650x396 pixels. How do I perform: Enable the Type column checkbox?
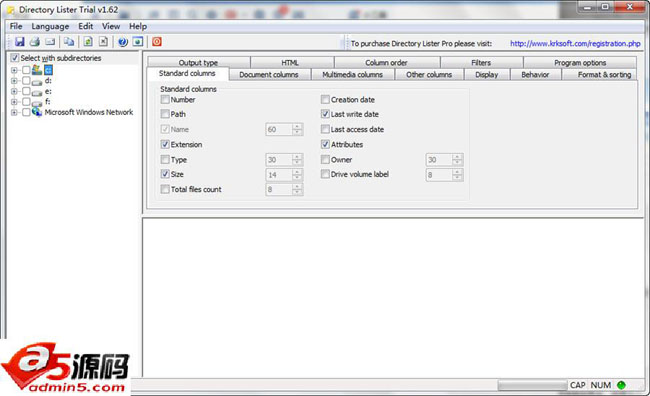pos(165,160)
